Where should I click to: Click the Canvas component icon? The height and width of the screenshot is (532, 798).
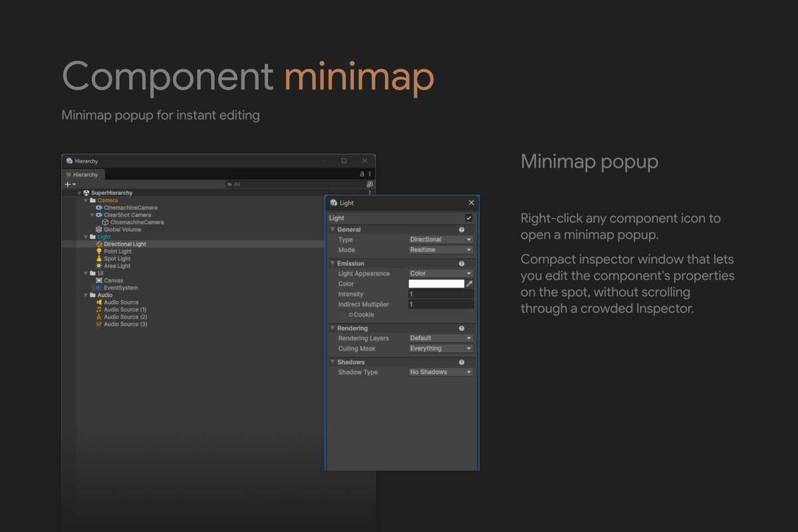[x=99, y=281]
